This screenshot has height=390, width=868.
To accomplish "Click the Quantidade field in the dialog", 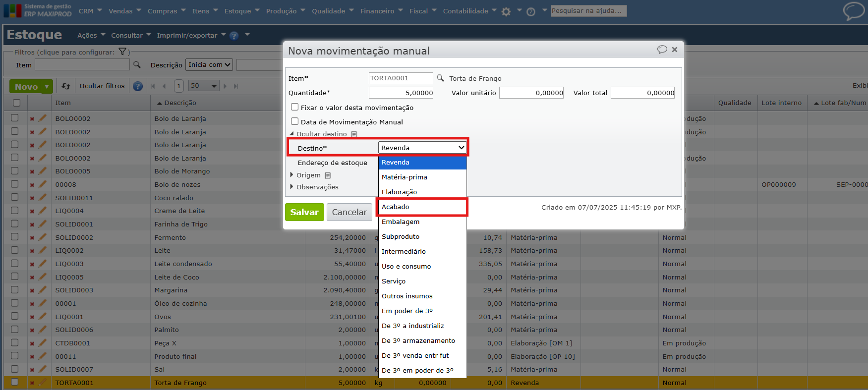I will click(x=401, y=93).
